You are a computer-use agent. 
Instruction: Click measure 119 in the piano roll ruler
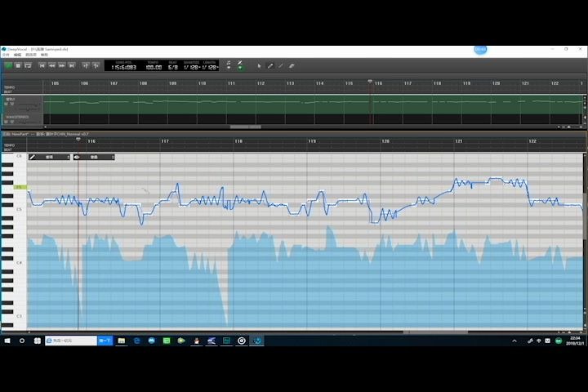[x=312, y=141]
